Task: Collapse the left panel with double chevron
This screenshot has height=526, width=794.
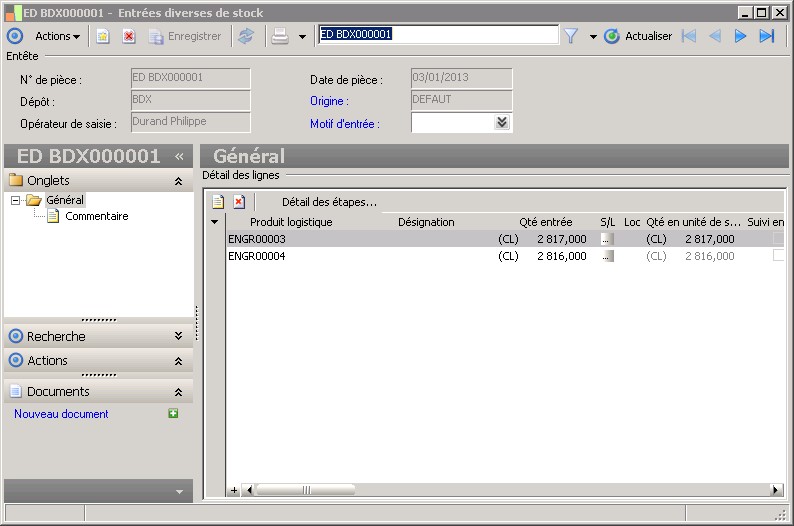Action: 179,156
